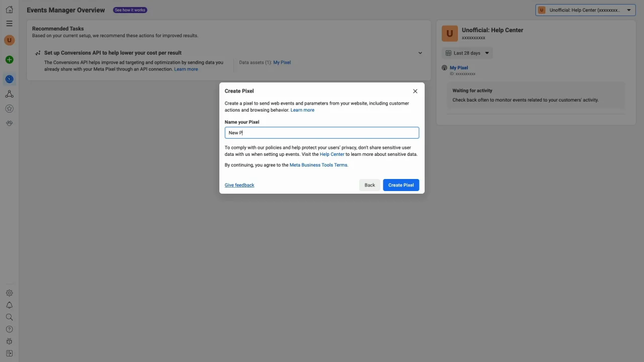
Task: Click Unofficial: Help Center title in right panel
Action: (493, 30)
